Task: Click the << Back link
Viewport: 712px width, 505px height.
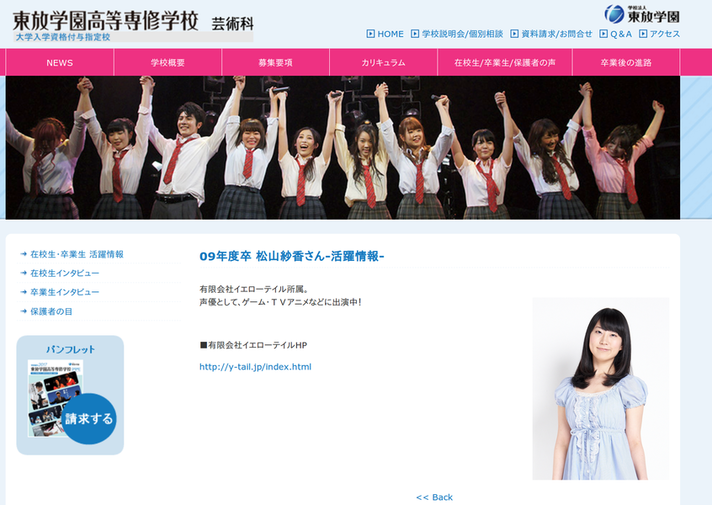Action: click(435, 497)
